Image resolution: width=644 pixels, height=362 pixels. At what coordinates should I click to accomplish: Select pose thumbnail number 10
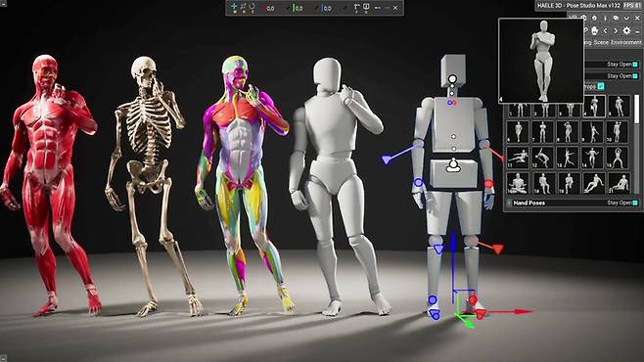coord(618,132)
